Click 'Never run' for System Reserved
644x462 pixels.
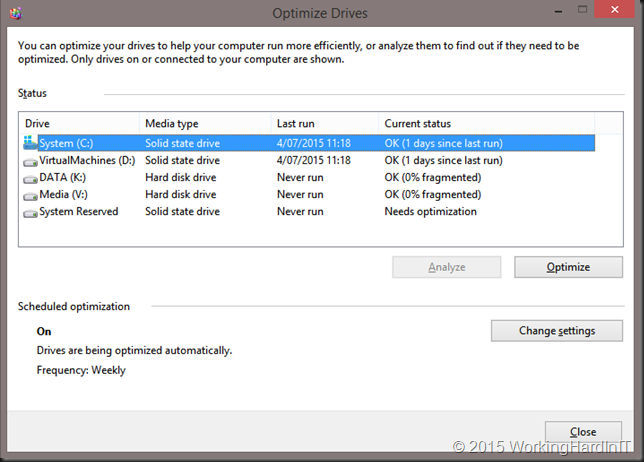pos(300,211)
